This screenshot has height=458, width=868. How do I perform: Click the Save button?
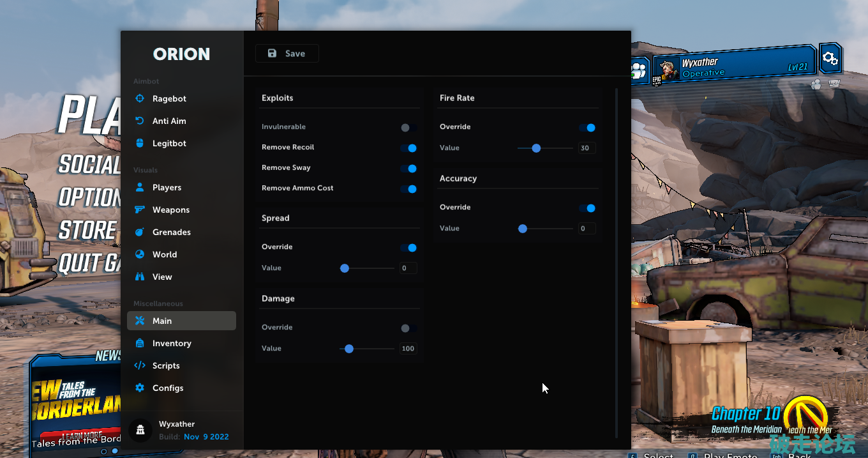point(287,54)
